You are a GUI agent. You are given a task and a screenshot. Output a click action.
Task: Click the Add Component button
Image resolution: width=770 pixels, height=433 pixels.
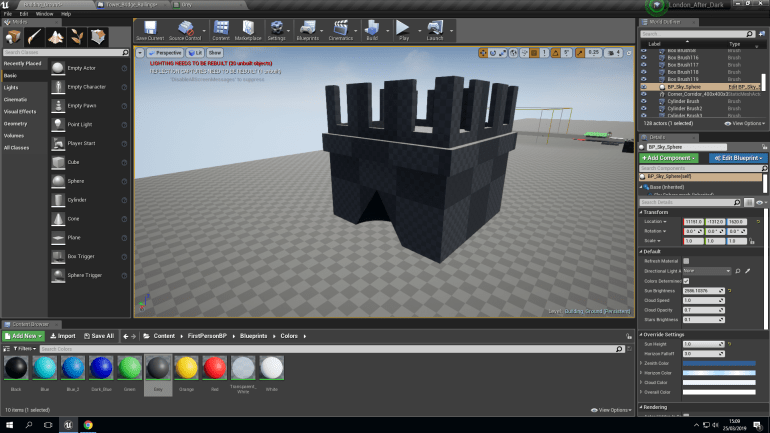[x=668, y=158]
